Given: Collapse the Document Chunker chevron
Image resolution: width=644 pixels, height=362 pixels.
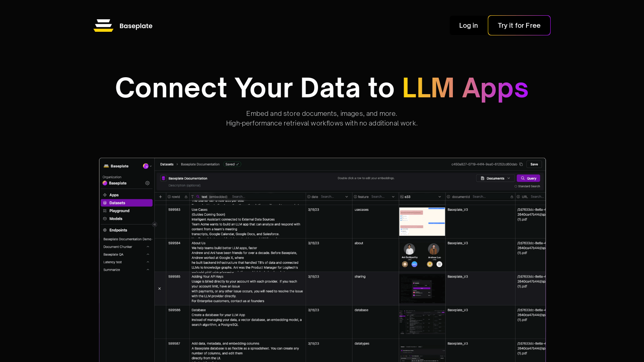Looking at the screenshot, I should pos(148,247).
